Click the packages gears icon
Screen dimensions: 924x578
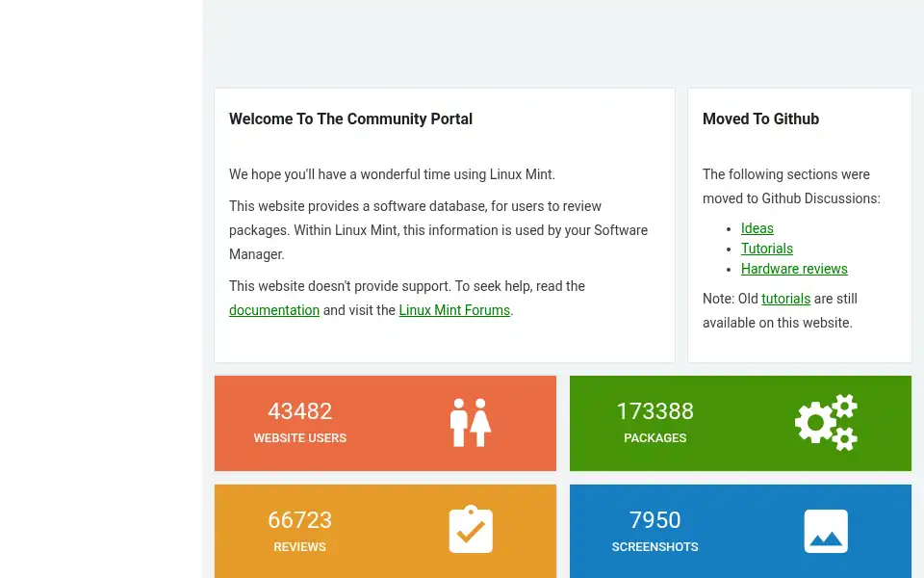coord(826,422)
